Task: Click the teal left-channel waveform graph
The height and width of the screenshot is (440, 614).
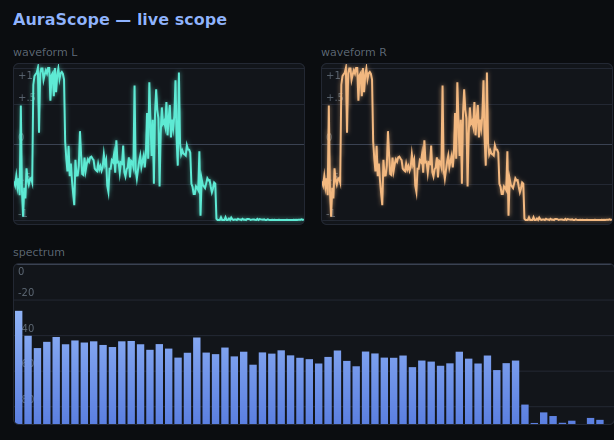Action: 159,144
